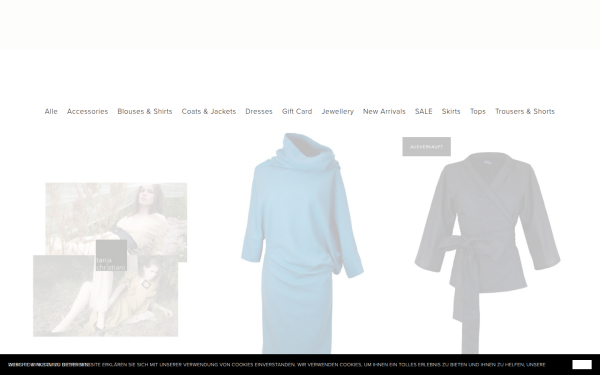The width and height of the screenshot is (600, 375).
Task: Open the Accessories category
Action: [87, 111]
